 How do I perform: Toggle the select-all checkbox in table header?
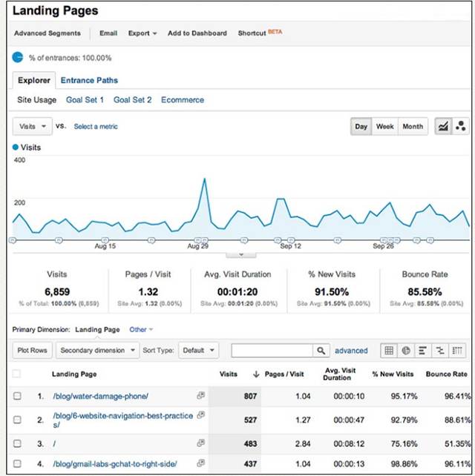point(17,374)
